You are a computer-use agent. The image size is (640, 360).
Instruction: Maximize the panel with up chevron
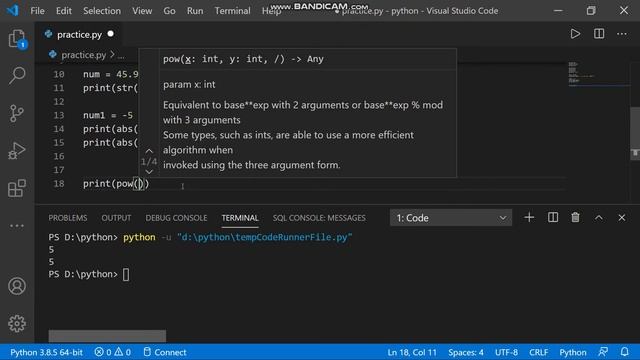(599, 218)
